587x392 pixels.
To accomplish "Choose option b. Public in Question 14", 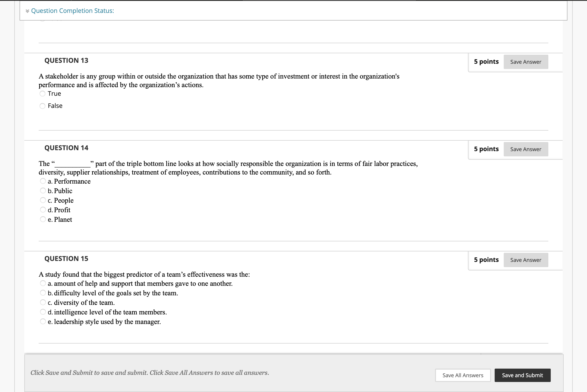I will click(x=43, y=190).
